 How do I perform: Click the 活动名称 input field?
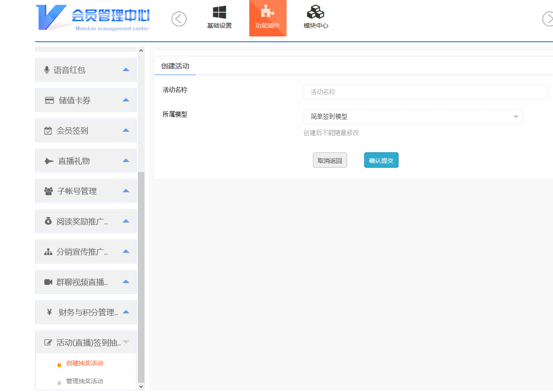[x=425, y=92]
